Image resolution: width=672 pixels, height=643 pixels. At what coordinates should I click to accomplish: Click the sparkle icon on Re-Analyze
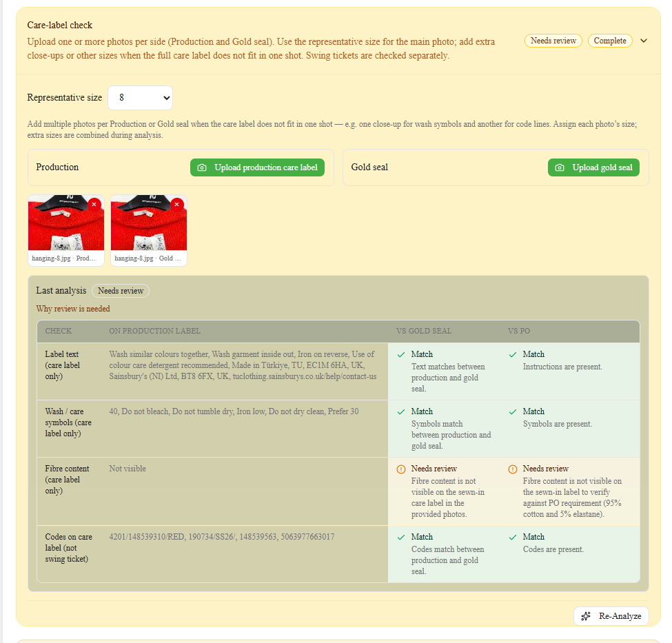586,616
